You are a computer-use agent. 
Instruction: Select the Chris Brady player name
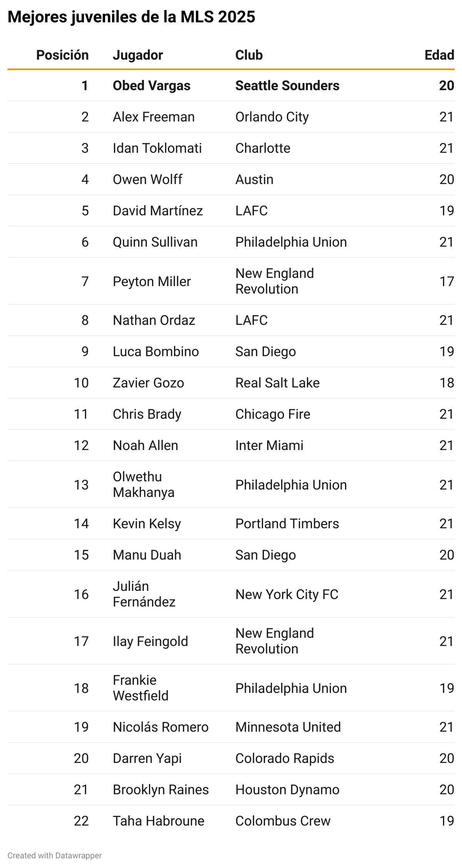pos(147,414)
